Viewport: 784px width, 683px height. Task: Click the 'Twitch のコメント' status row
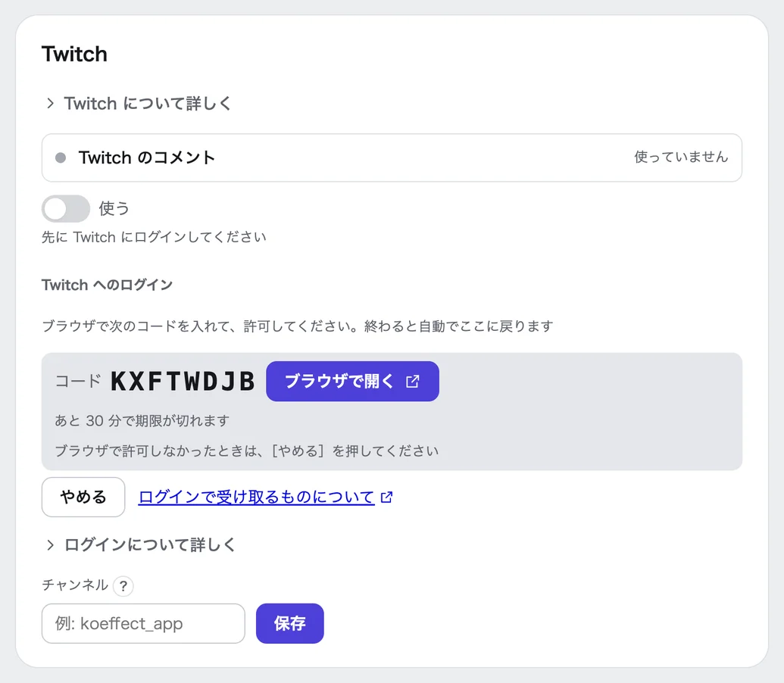392,158
